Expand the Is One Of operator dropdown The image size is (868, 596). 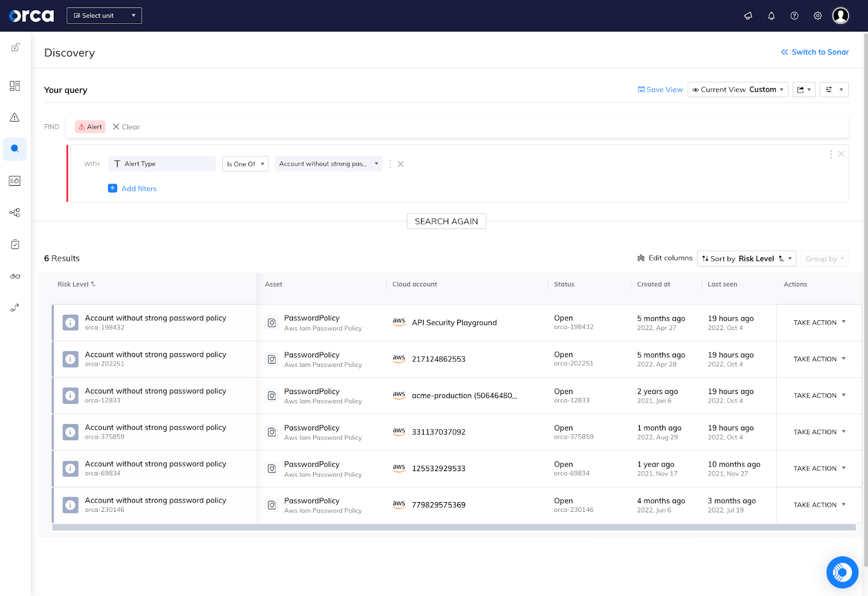(245, 163)
